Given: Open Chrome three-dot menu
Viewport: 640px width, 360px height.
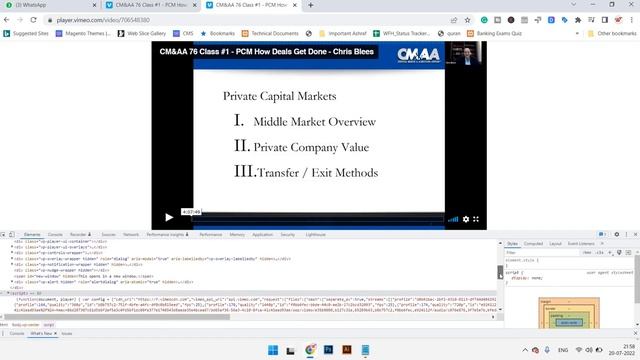Looking at the screenshot, I should (x=631, y=20).
